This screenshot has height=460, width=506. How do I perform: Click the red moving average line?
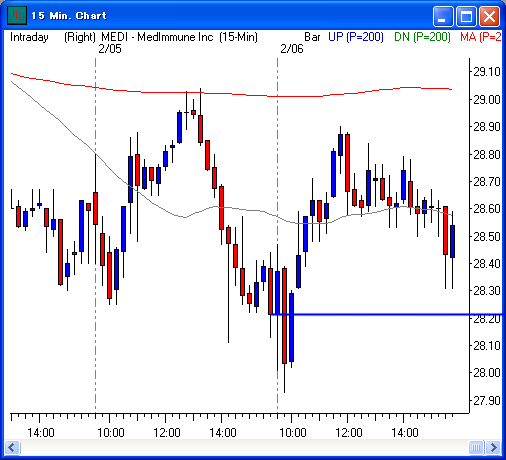click(x=233, y=94)
